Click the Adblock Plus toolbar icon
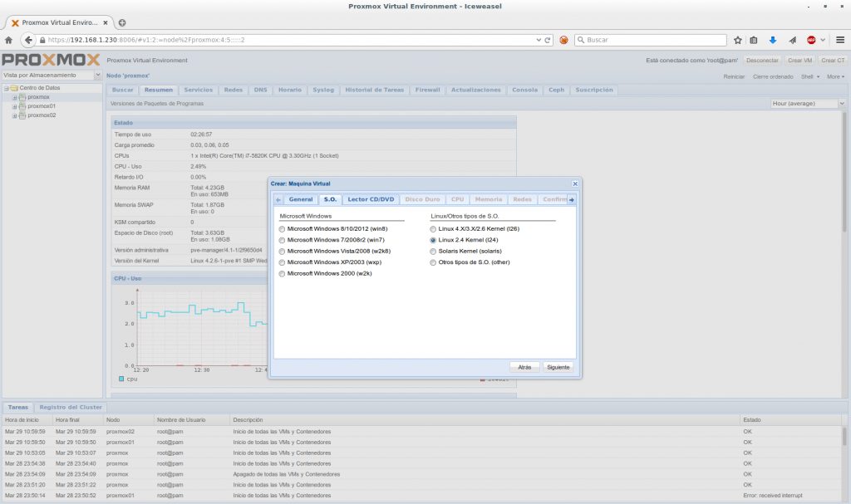Screen dimensions: 851x504 click(811, 39)
